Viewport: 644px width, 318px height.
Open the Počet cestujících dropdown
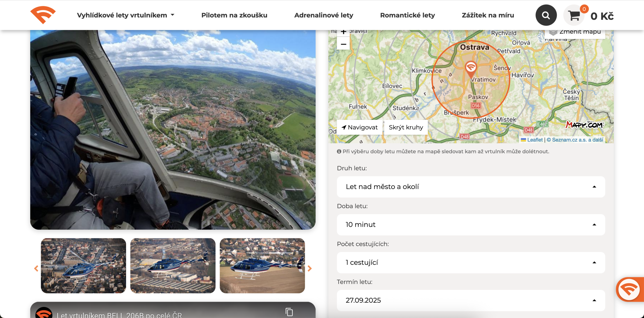point(471,262)
